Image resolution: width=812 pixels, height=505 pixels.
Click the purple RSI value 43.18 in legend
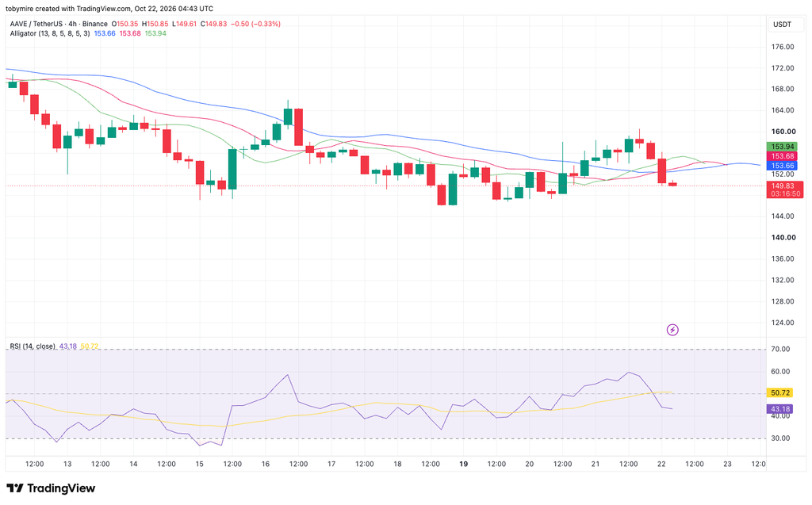tap(68, 346)
